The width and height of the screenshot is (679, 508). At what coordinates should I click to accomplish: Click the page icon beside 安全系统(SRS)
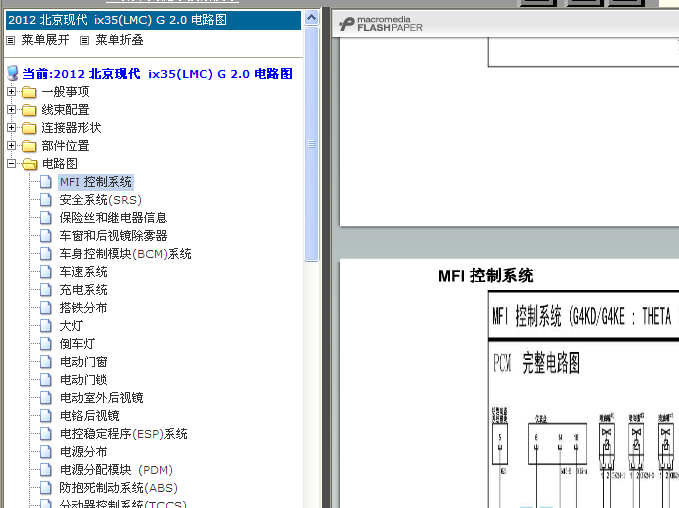tap(45, 200)
